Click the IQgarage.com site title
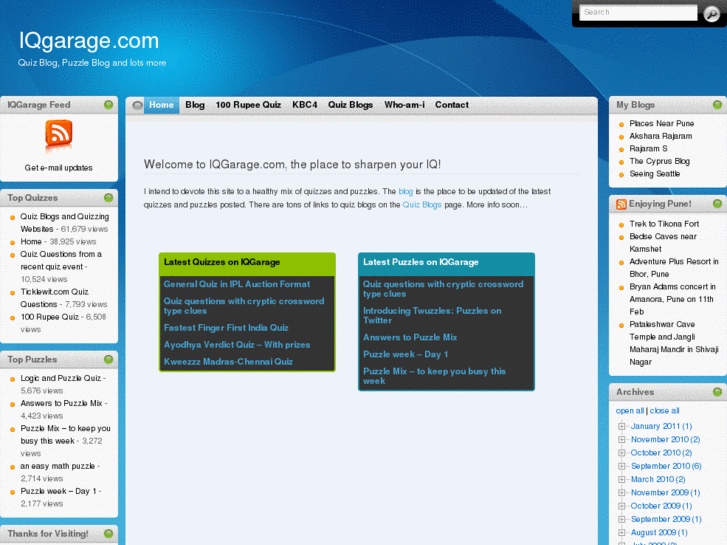 point(89,40)
